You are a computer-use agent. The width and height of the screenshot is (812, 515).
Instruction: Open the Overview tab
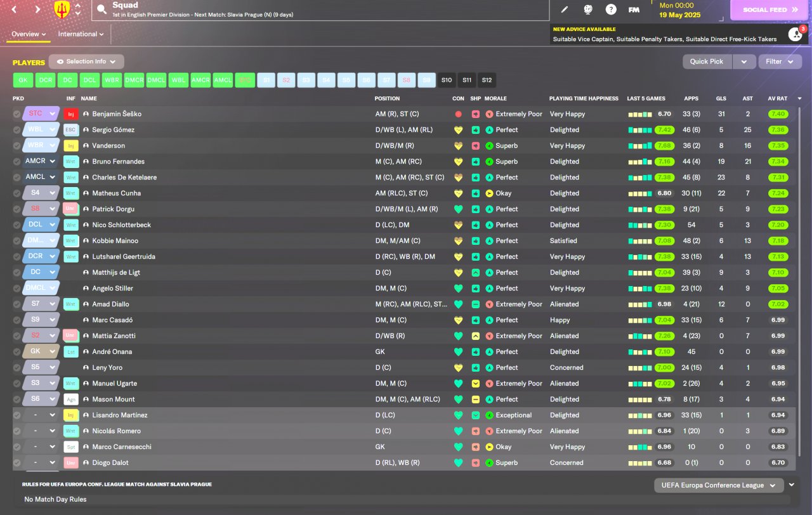pyautogui.click(x=29, y=34)
